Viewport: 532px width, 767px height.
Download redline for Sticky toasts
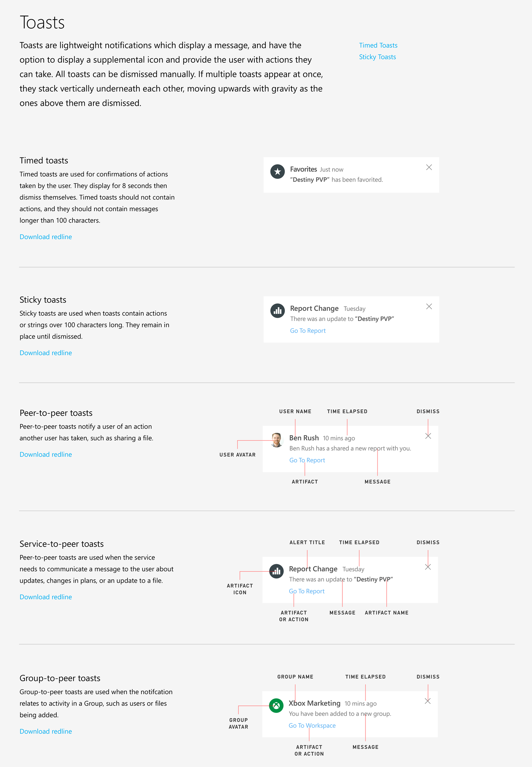pyautogui.click(x=46, y=353)
